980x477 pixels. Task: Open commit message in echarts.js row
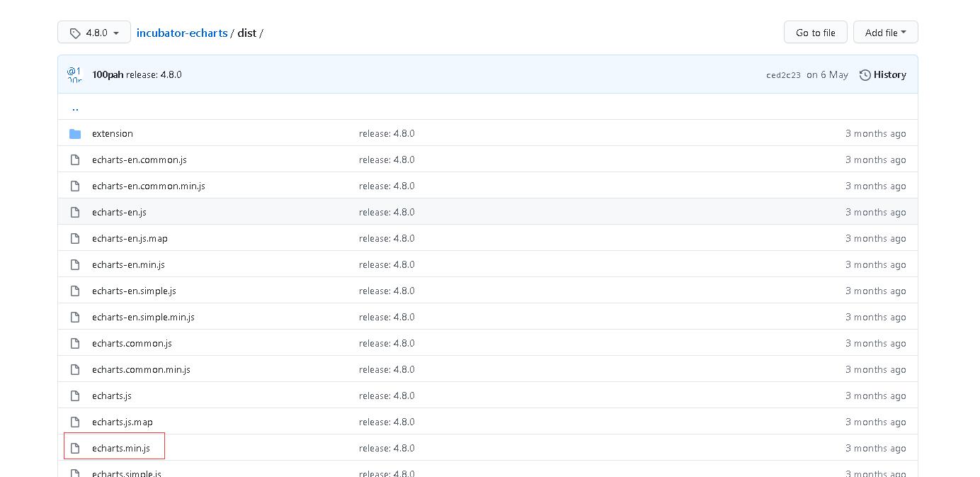coord(387,395)
